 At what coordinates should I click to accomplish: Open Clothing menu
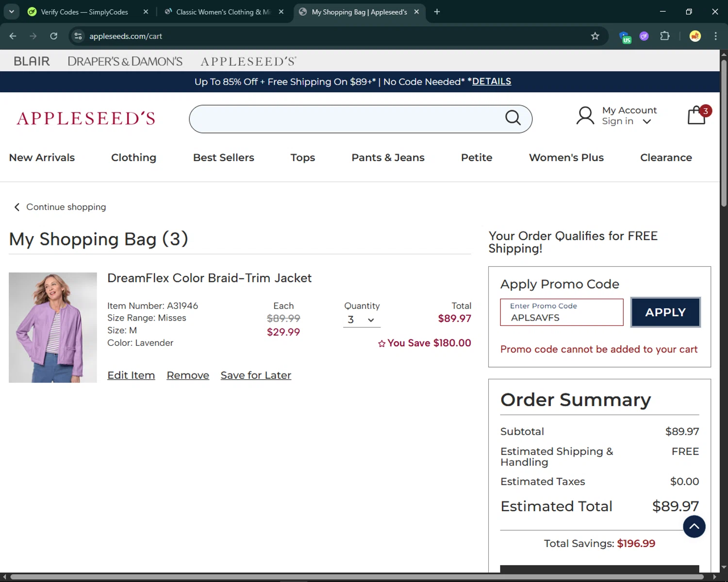click(x=133, y=158)
